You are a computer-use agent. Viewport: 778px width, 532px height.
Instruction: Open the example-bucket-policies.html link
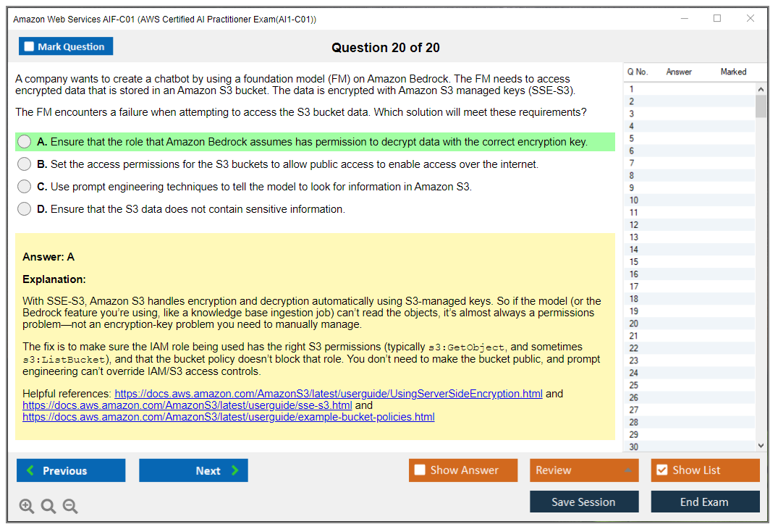coord(229,417)
